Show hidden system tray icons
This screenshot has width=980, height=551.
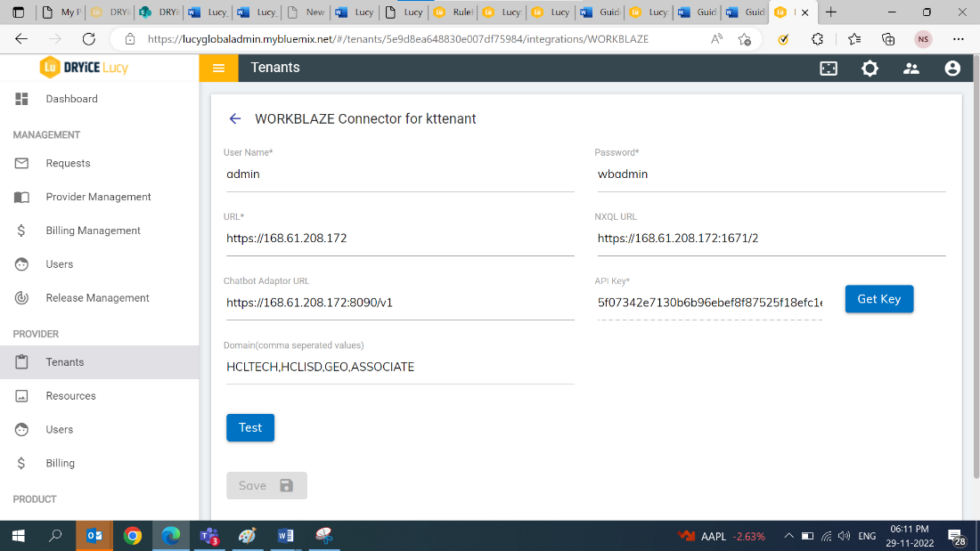tap(788, 536)
